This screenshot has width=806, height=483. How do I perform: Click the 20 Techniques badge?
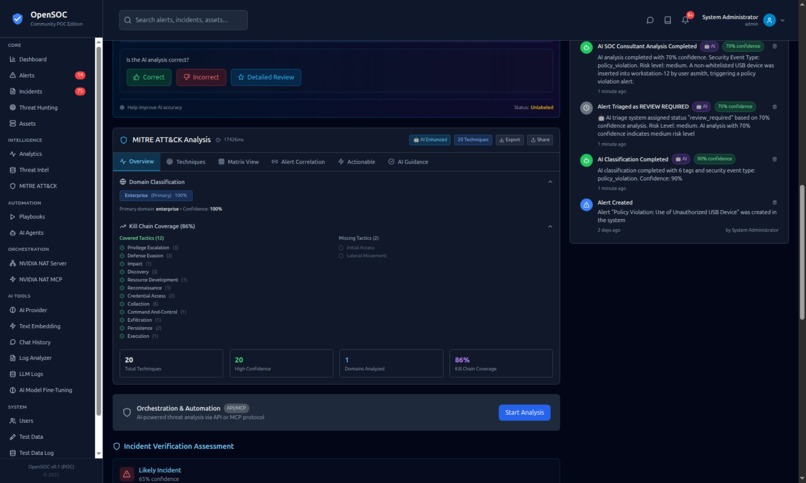tap(473, 140)
